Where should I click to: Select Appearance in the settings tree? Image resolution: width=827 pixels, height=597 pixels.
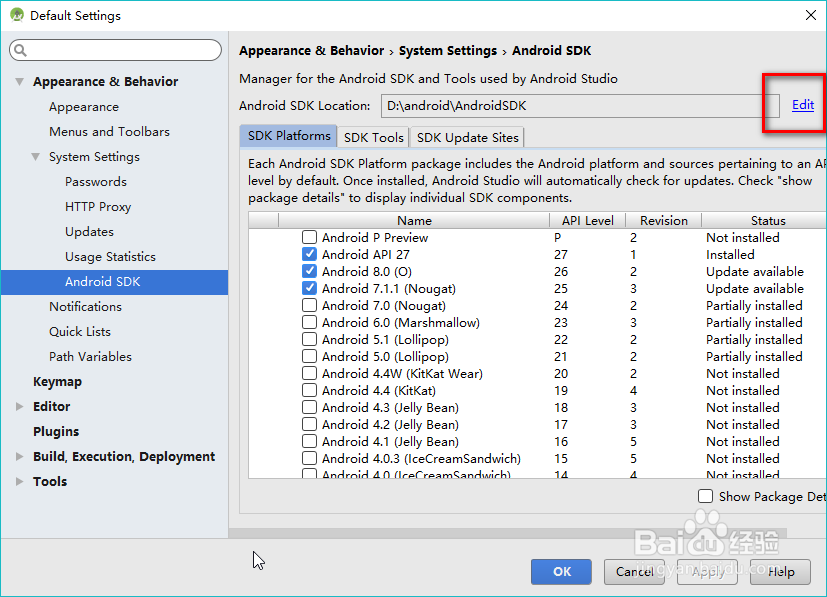point(84,107)
